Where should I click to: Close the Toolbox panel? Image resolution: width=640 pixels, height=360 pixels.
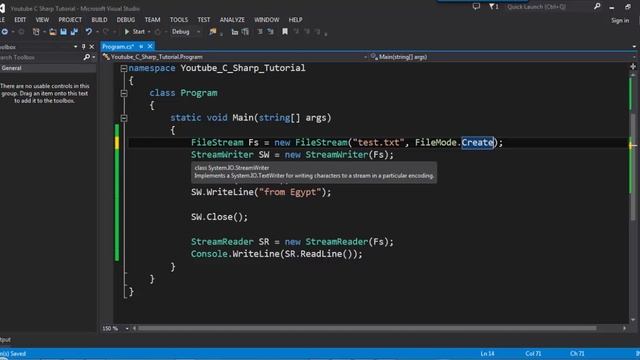(x=91, y=47)
